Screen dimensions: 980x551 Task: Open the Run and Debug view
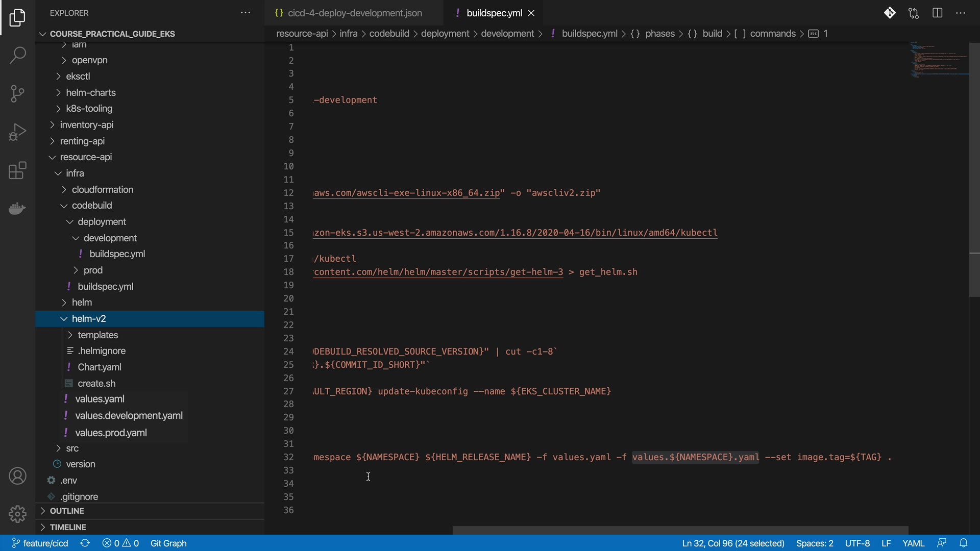(x=17, y=132)
